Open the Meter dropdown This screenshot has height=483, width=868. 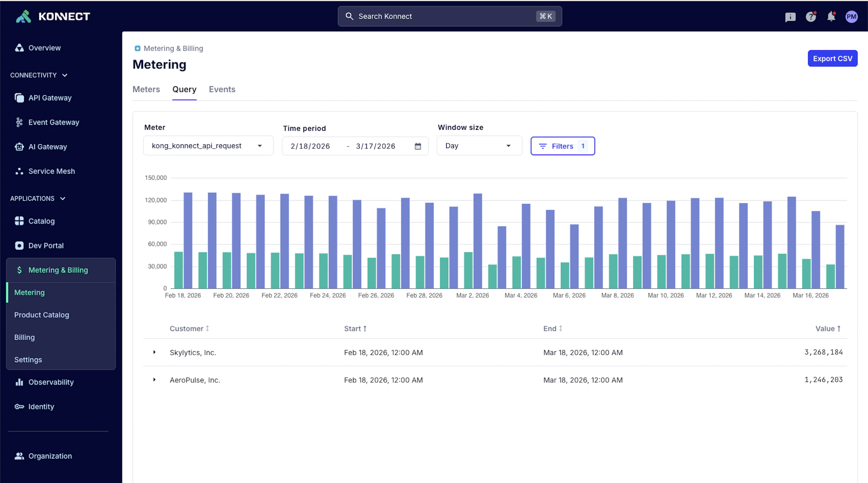point(208,146)
